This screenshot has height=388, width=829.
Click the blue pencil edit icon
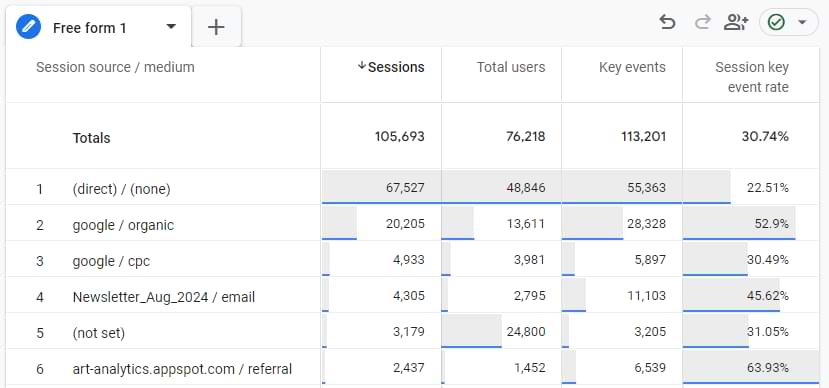tap(29, 27)
